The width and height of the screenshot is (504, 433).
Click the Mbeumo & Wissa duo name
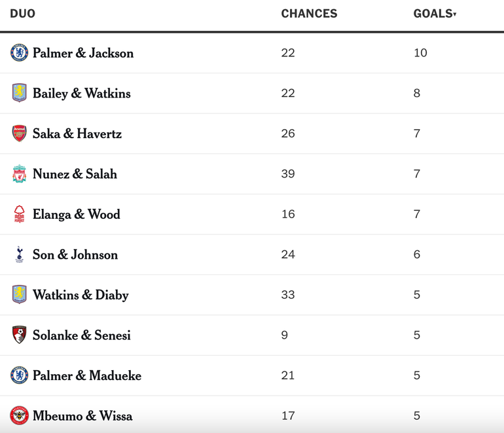coord(82,416)
